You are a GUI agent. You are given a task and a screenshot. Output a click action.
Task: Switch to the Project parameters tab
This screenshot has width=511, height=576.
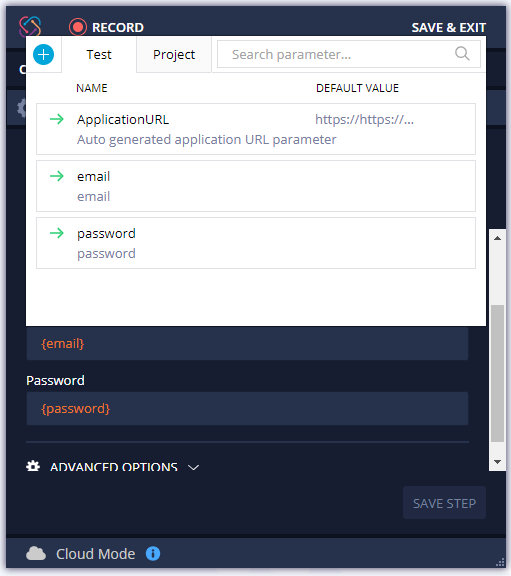tap(174, 54)
